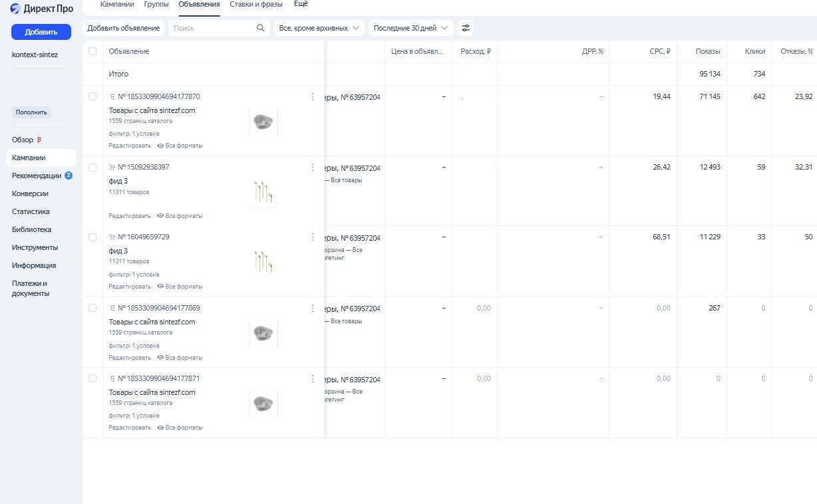Click the Директ Про logo icon
Screen dimensions: 817x504
tap(16, 9)
